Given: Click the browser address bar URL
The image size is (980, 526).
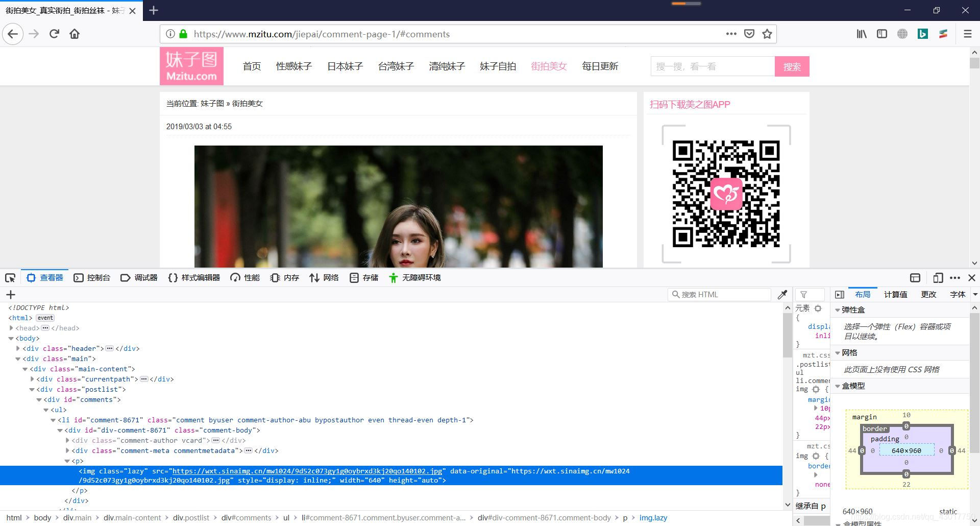Looking at the screenshot, I should (x=322, y=34).
